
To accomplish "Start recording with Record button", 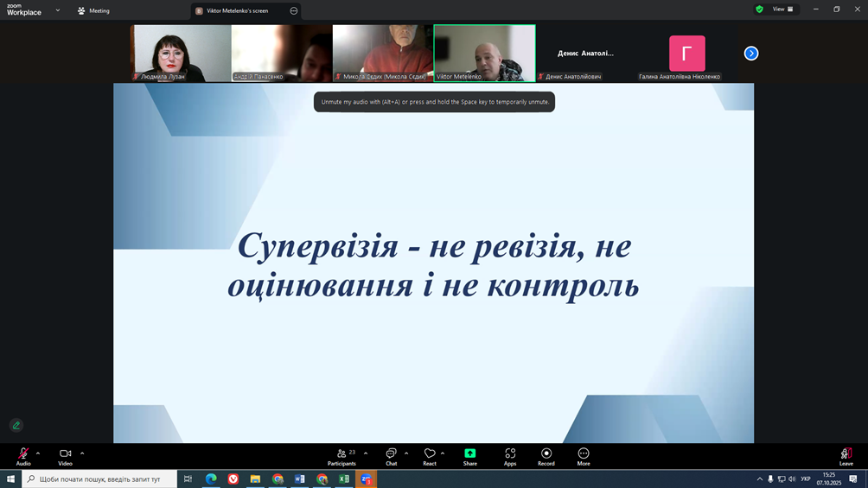I will pos(546,455).
